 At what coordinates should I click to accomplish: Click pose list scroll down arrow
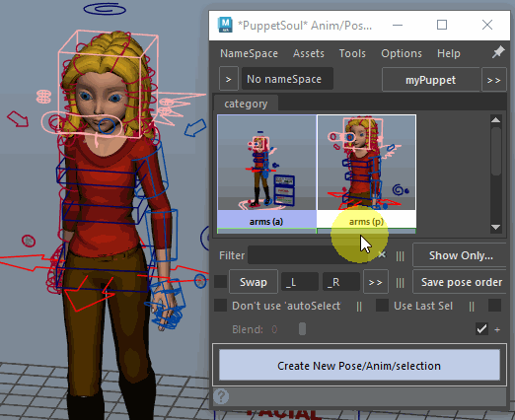coord(495,227)
